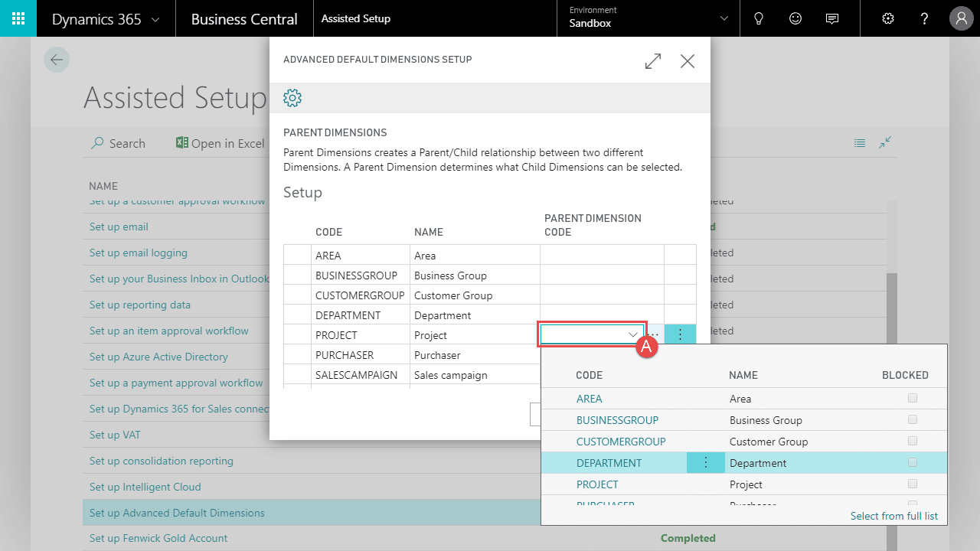Expand the dialog with the diagonal arrows icon
Viewport: 980px width, 551px height.
(653, 61)
